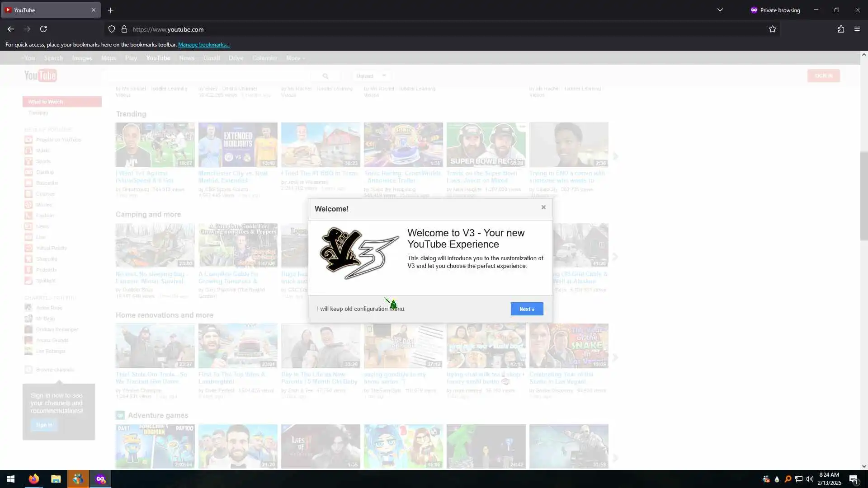868x488 pixels.
Task: Click the YouTube logo
Action: tap(41, 75)
